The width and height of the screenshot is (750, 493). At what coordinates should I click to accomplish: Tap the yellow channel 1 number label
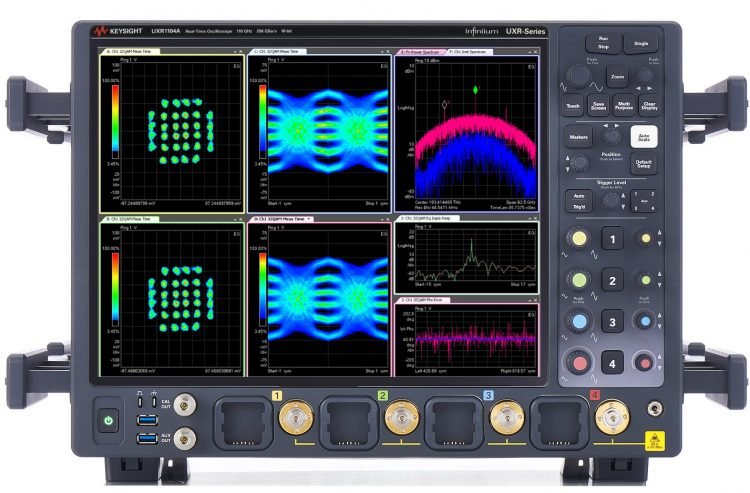tap(276, 396)
